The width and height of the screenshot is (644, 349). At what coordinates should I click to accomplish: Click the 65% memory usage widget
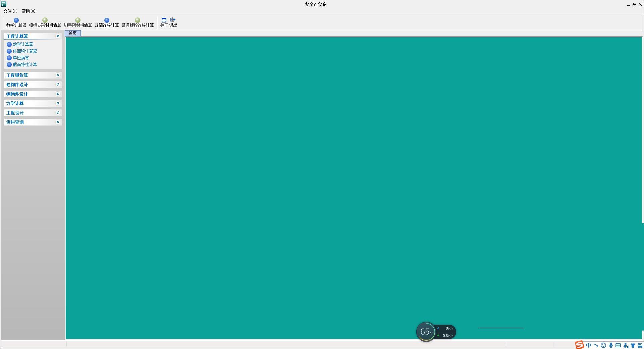click(426, 332)
